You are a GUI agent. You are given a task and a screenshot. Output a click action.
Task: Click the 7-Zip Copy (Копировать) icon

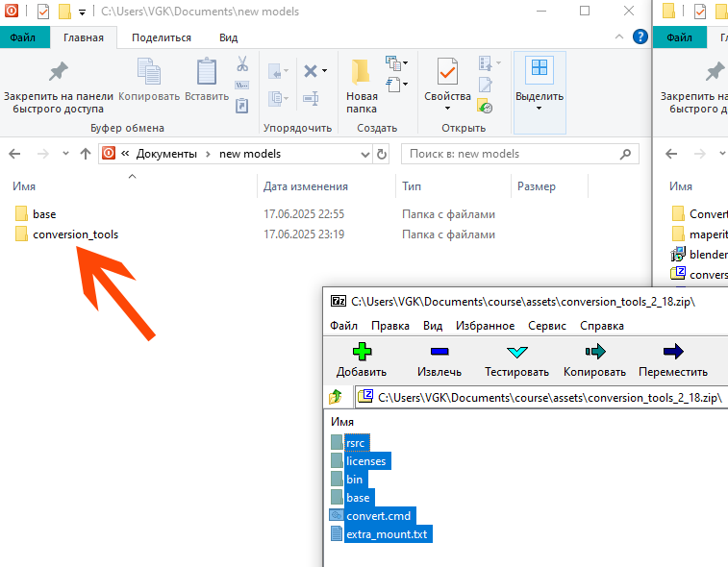click(x=594, y=353)
